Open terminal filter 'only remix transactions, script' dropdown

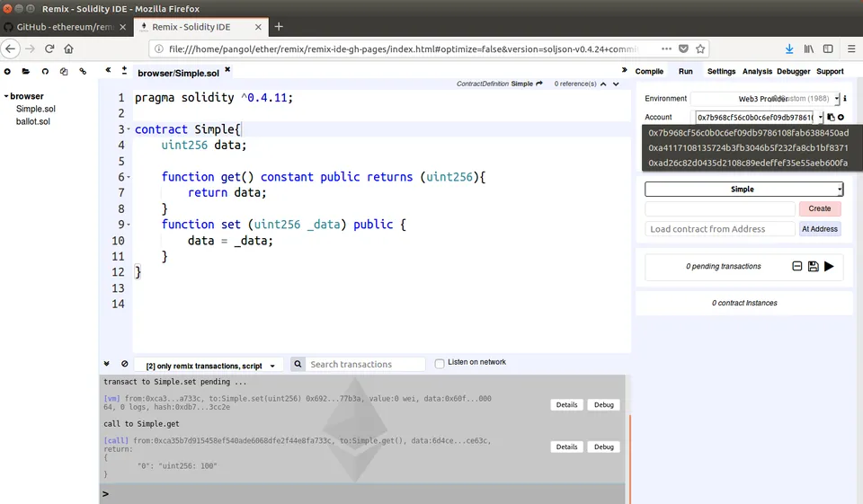pyautogui.click(x=209, y=366)
